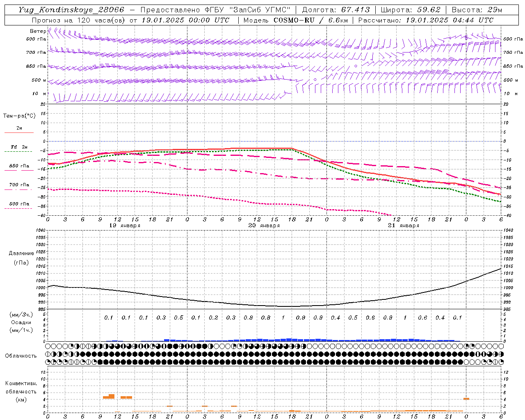Click the 'Ветер' wind panel label
Image resolution: width=525 pixels, height=420 pixels.
point(38,31)
